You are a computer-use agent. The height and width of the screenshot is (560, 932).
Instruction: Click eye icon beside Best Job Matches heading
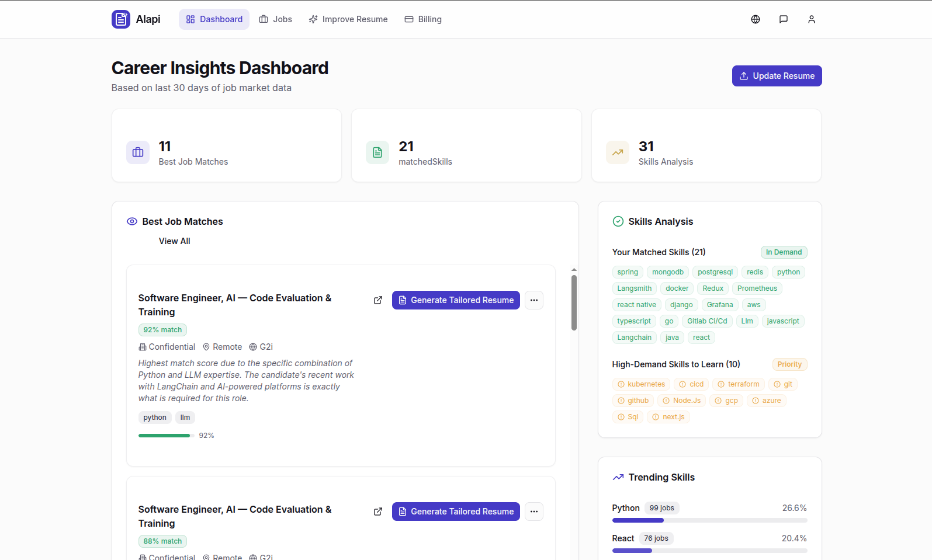[x=132, y=221]
